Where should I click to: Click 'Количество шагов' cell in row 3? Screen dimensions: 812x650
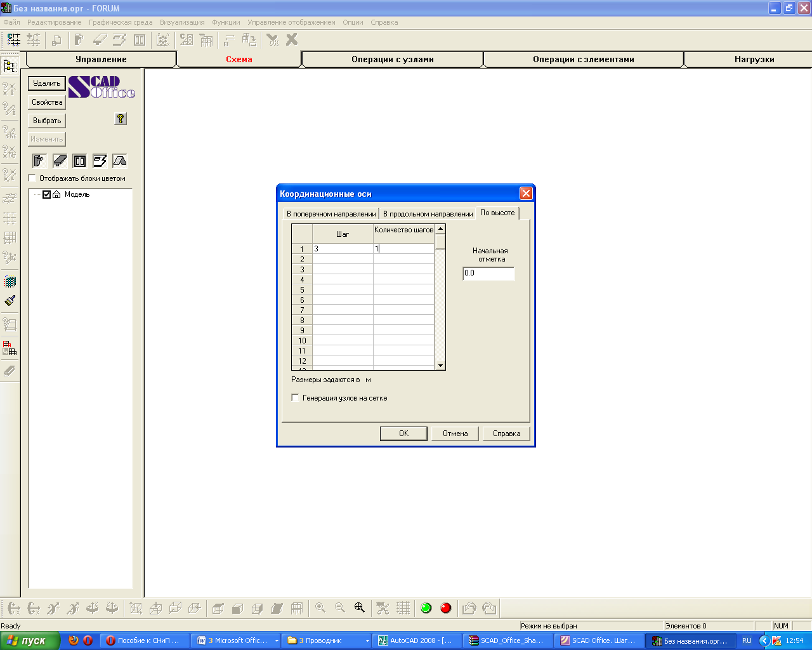click(403, 269)
